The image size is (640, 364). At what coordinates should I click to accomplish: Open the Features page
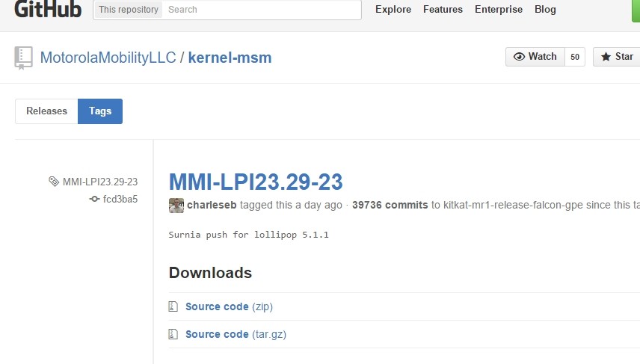tap(443, 10)
